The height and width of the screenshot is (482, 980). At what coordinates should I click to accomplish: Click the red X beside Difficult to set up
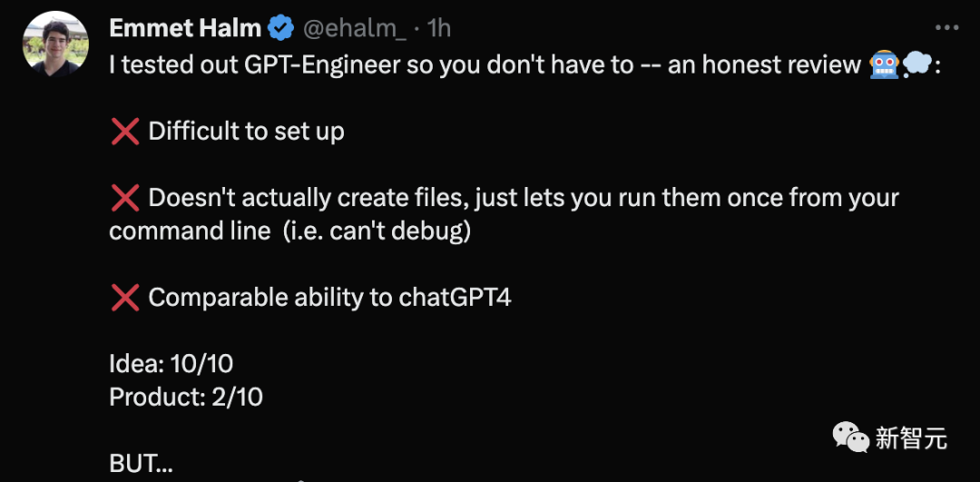pyautogui.click(x=125, y=132)
